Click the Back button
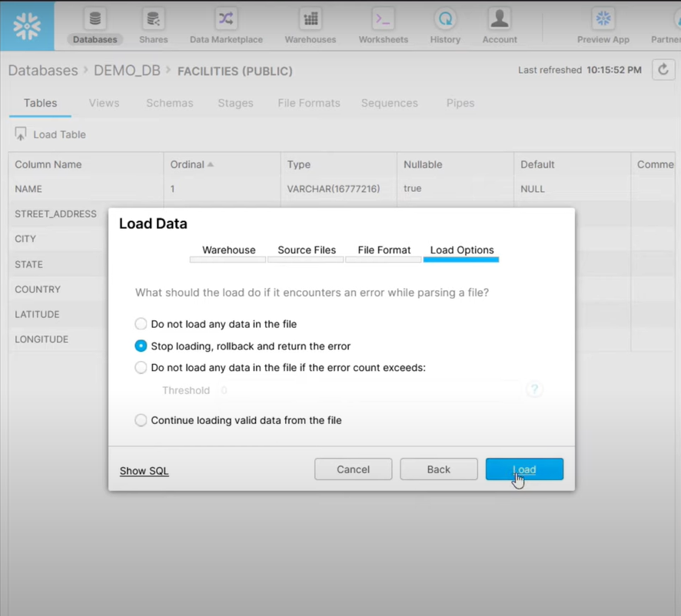681x616 pixels. [x=439, y=469]
